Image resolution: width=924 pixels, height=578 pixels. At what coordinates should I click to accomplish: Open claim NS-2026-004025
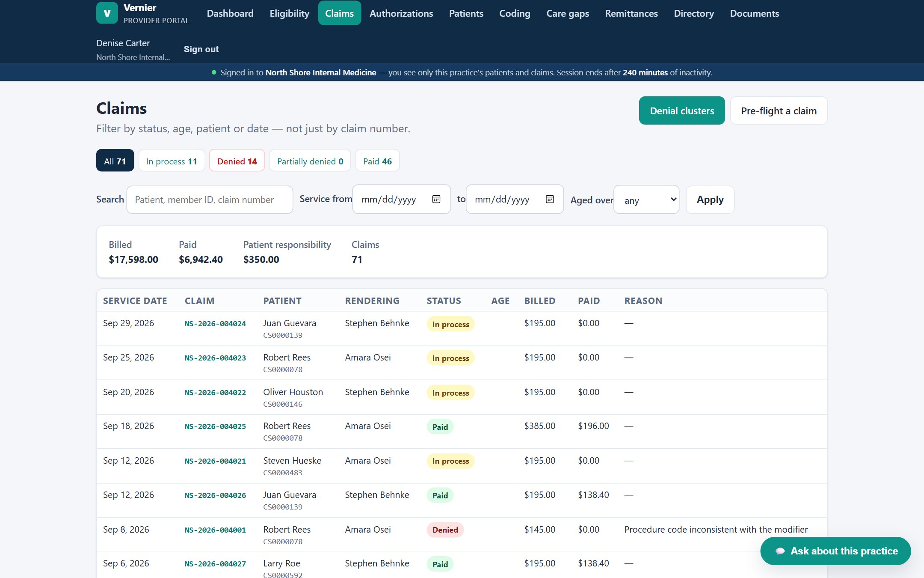[215, 426]
